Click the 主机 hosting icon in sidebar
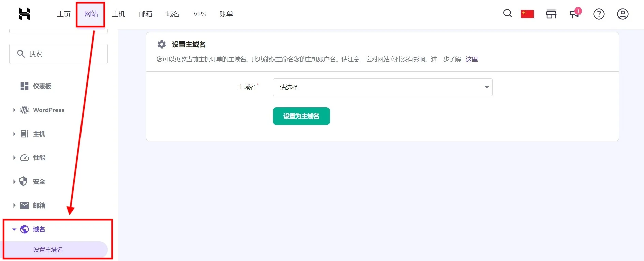Viewport: 644px width, 261px height. 25,134
